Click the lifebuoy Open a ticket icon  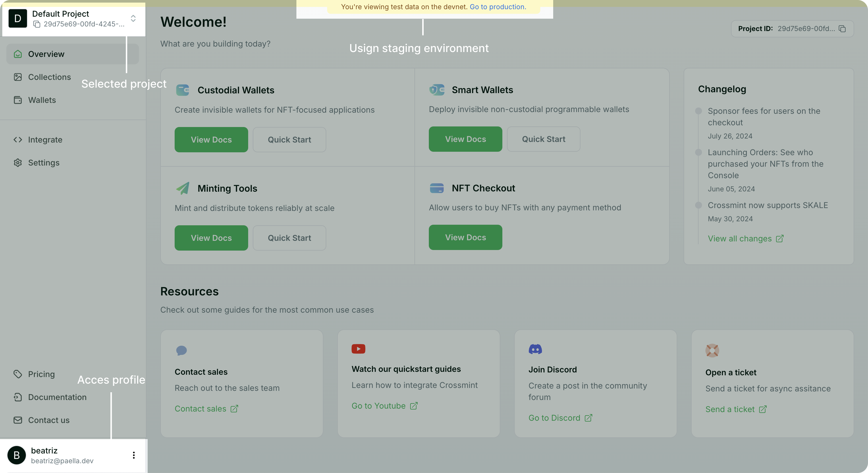click(x=712, y=351)
